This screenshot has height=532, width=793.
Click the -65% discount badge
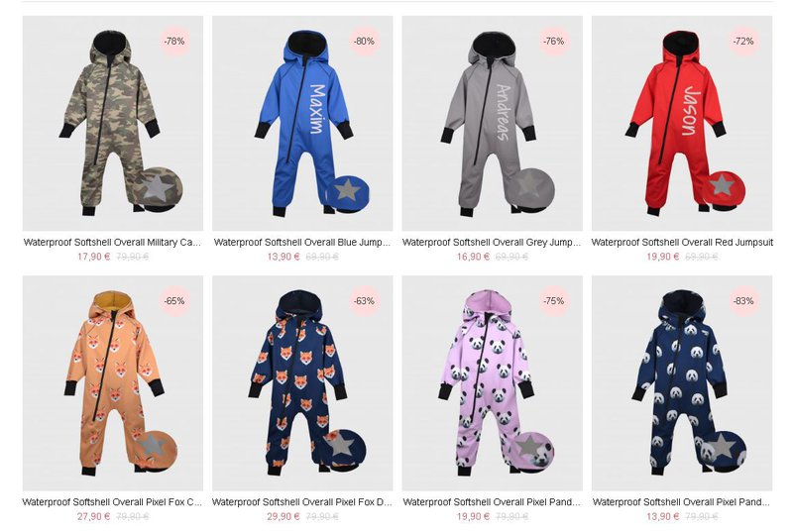tap(174, 300)
